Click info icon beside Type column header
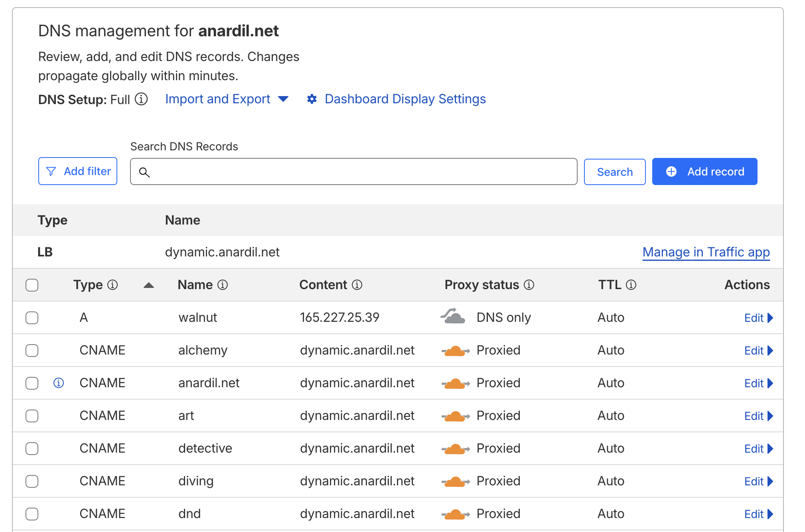Viewport: 805px width, 532px height. (x=113, y=285)
